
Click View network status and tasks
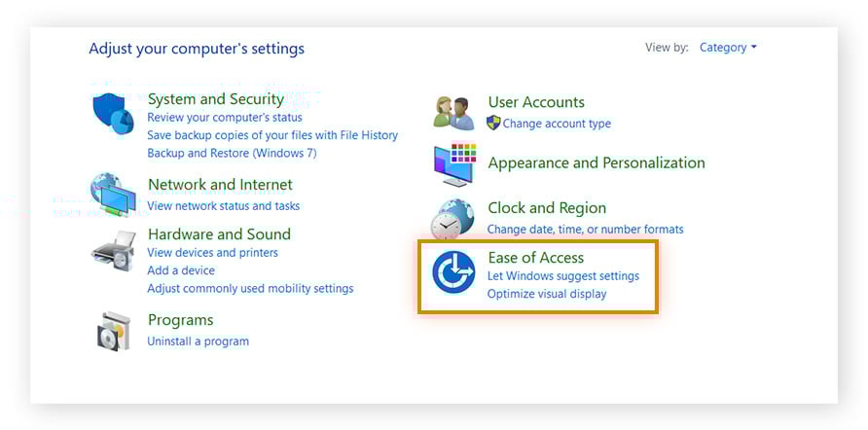[224, 206]
